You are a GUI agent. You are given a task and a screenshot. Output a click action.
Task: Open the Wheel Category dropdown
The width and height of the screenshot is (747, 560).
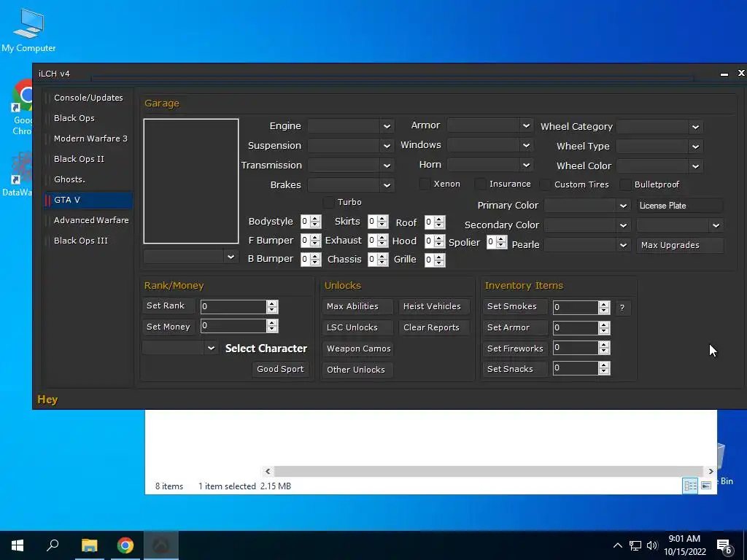(659, 127)
